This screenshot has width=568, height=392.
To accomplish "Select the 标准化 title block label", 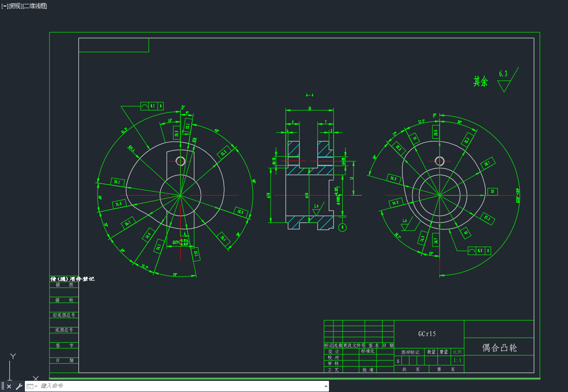I will [368, 351].
